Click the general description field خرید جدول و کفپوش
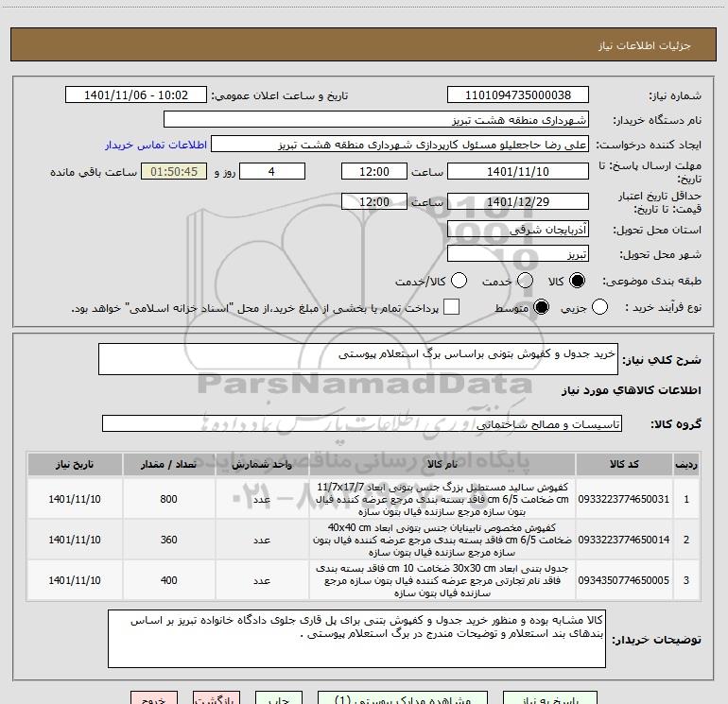Viewport: 728px width, 704px height. (358, 359)
